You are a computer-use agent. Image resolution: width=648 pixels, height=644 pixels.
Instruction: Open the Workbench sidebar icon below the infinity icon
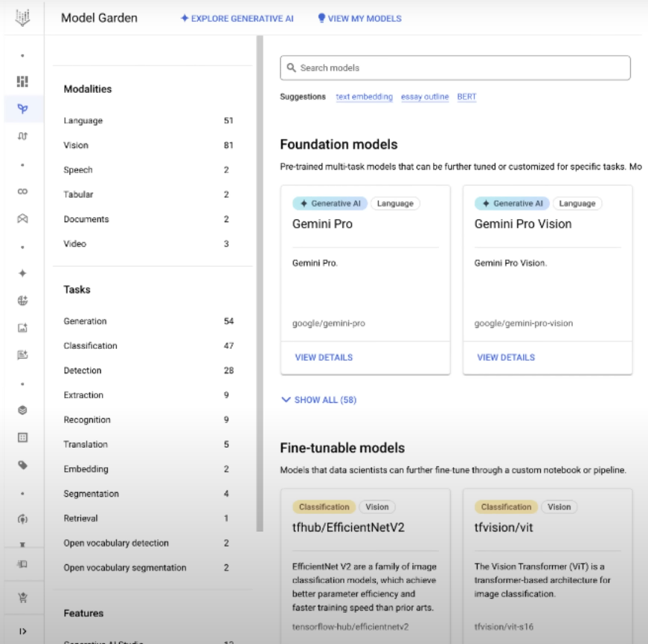(23, 219)
